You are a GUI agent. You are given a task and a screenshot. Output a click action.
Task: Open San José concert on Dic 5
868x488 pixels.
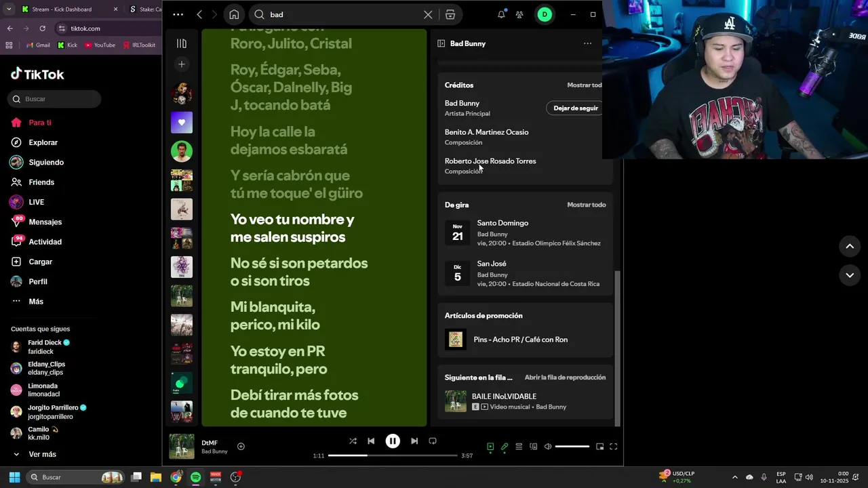click(526, 274)
